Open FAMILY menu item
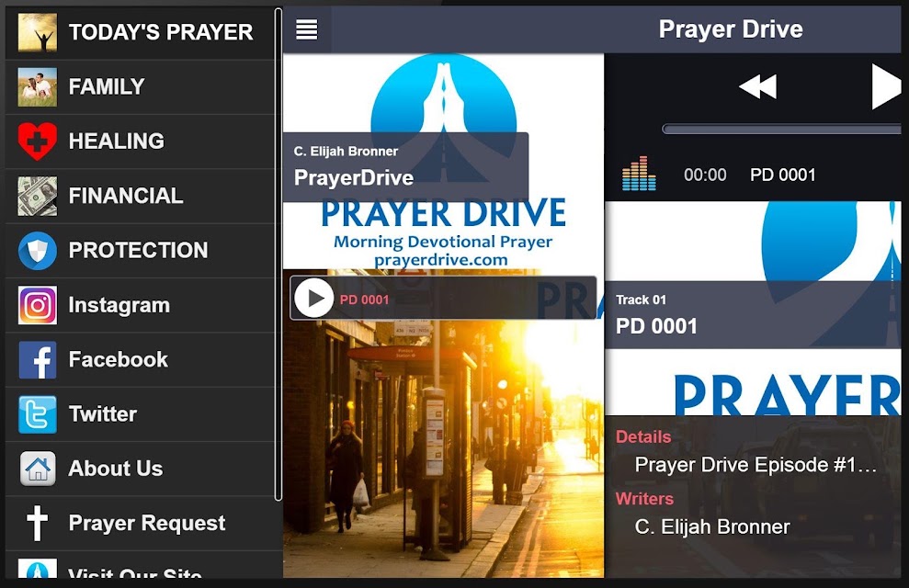The height and width of the screenshot is (588, 909). pyautogui.click(x=140, y=87)
